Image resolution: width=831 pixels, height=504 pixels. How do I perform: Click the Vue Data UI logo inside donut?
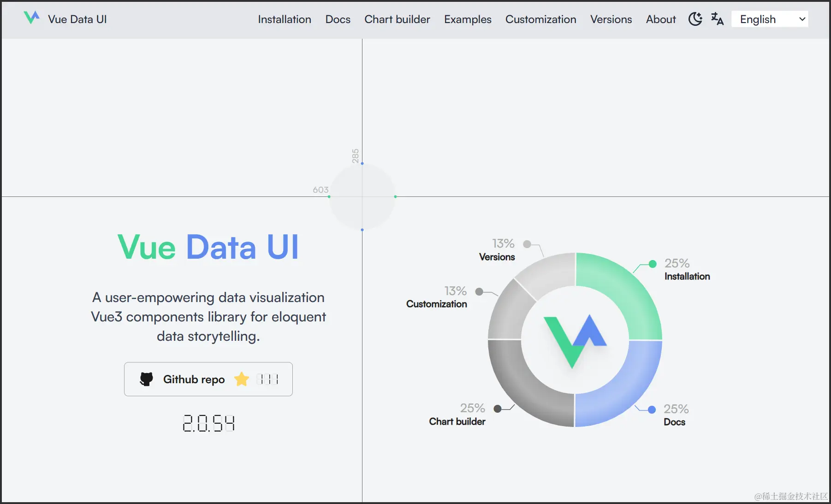click(x=575, y=340)
